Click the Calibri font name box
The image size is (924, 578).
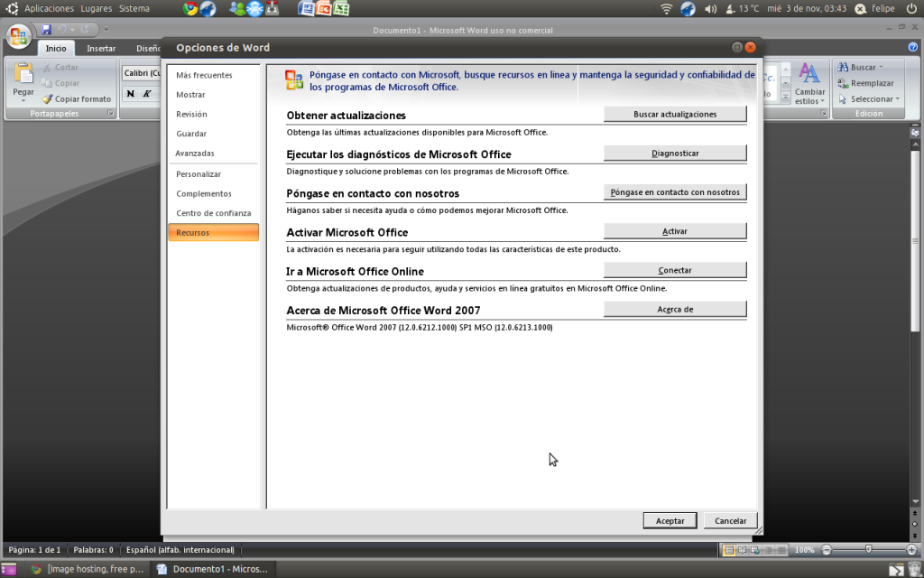tap(142, 73)
